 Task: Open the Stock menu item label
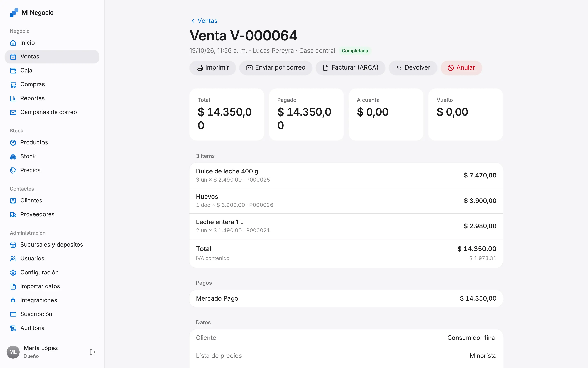coord(28,156)
